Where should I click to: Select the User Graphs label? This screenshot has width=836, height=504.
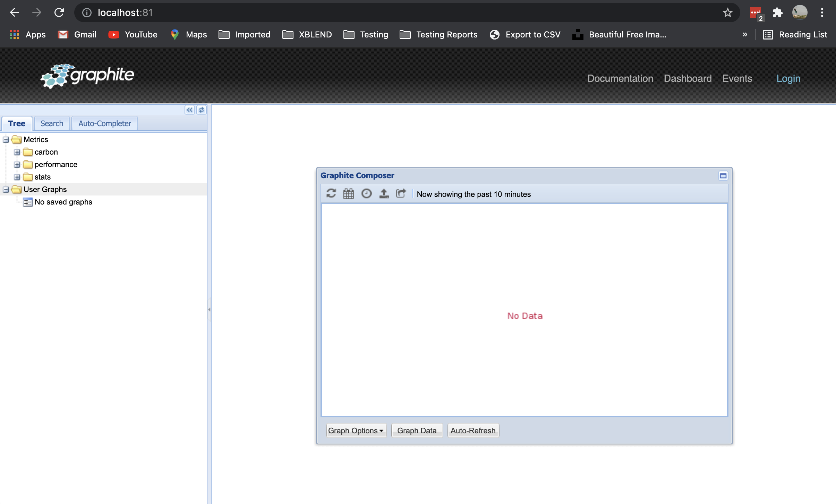pyautogui.click(x=45, y=190)
